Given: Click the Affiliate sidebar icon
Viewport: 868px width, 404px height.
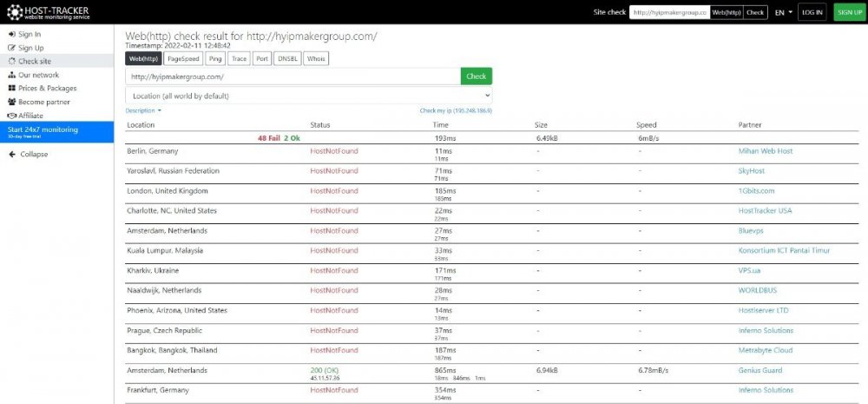Looking at the screenshot, I should pos(11,115).
